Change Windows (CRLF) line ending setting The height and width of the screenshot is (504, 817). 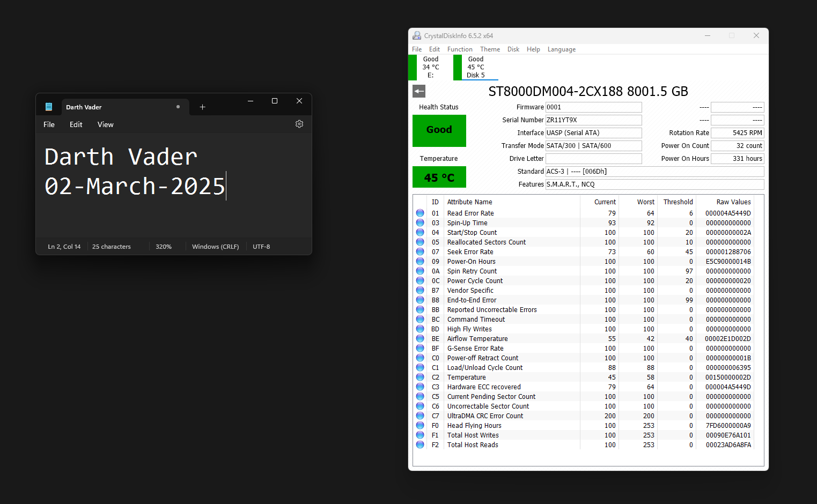click(215, 247)
